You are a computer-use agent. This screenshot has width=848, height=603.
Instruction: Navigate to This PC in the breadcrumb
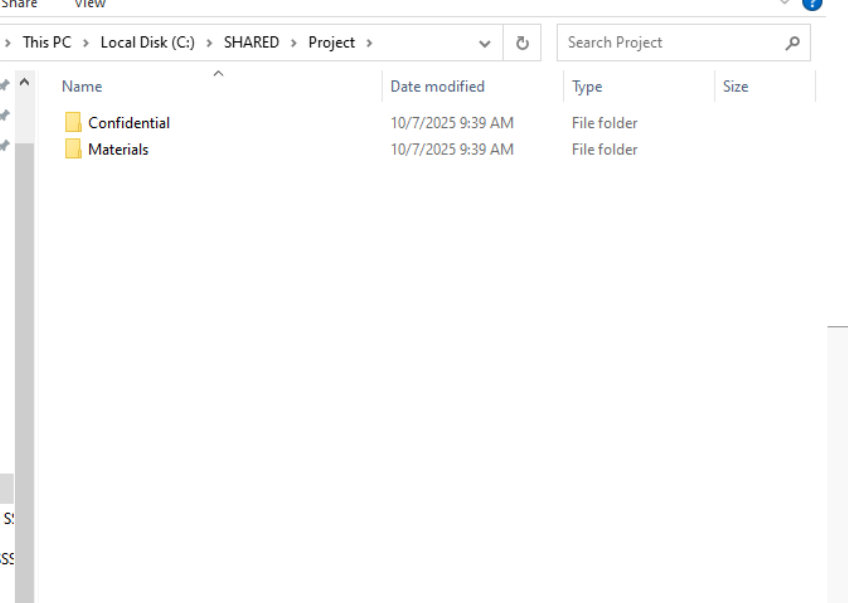pyautogui.click(x=47, y=43)
